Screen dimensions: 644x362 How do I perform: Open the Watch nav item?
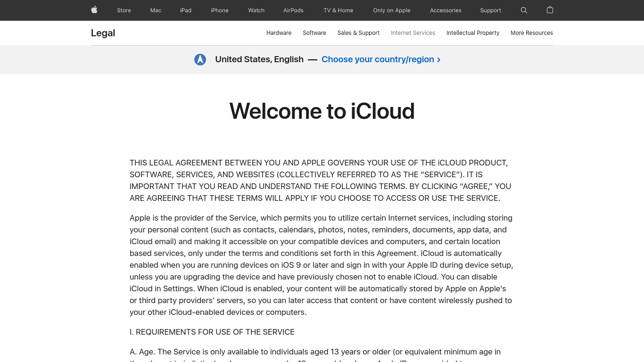pyautogui.click(x=256, y=10)
